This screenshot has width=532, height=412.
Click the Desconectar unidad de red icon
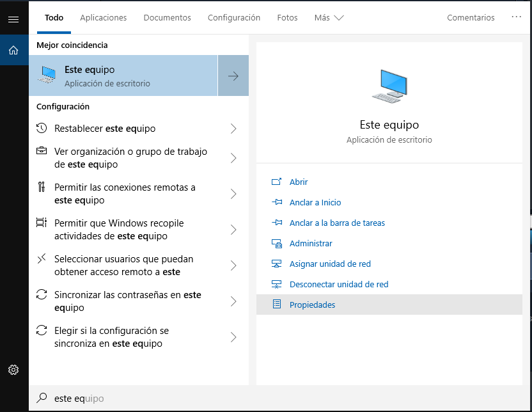[276, 285]
